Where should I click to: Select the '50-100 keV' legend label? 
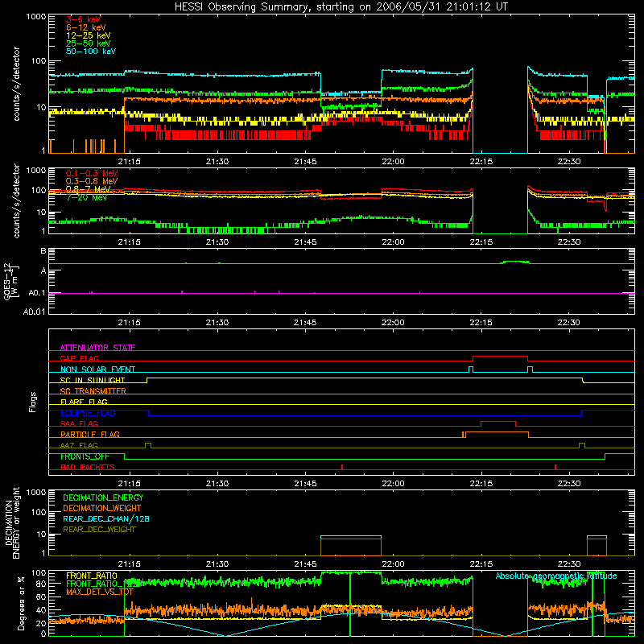click(x=91, y=52)
